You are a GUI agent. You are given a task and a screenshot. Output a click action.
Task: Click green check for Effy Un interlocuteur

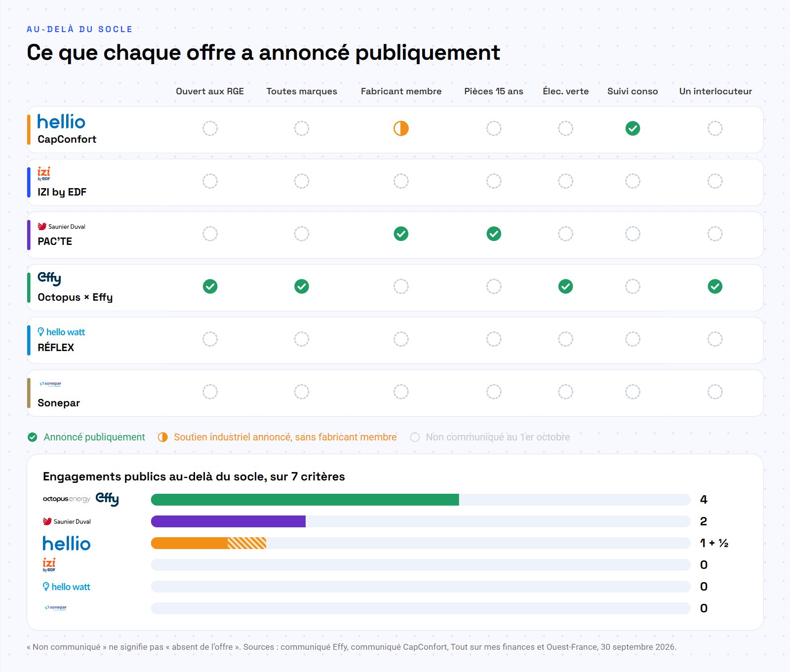pos(715,286)
